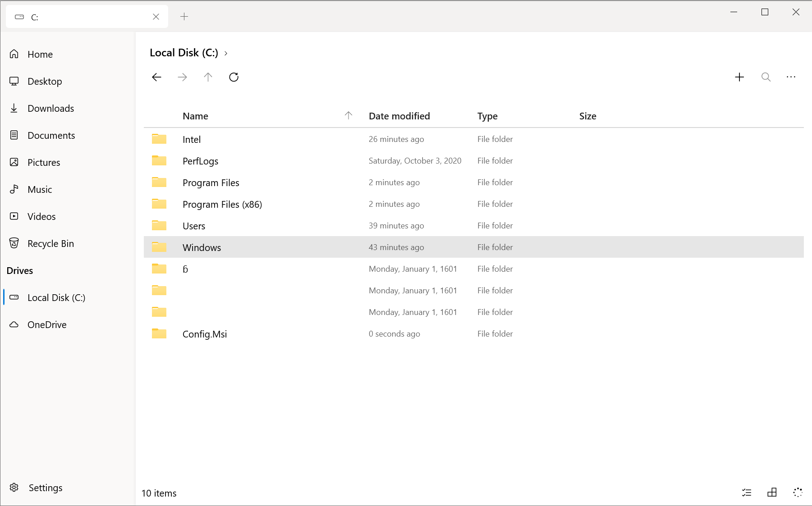This screenshot has width=812, height=506.
Task: Open Downloads in sidebar
Action: pyautogui.click(x=68, y=108)
